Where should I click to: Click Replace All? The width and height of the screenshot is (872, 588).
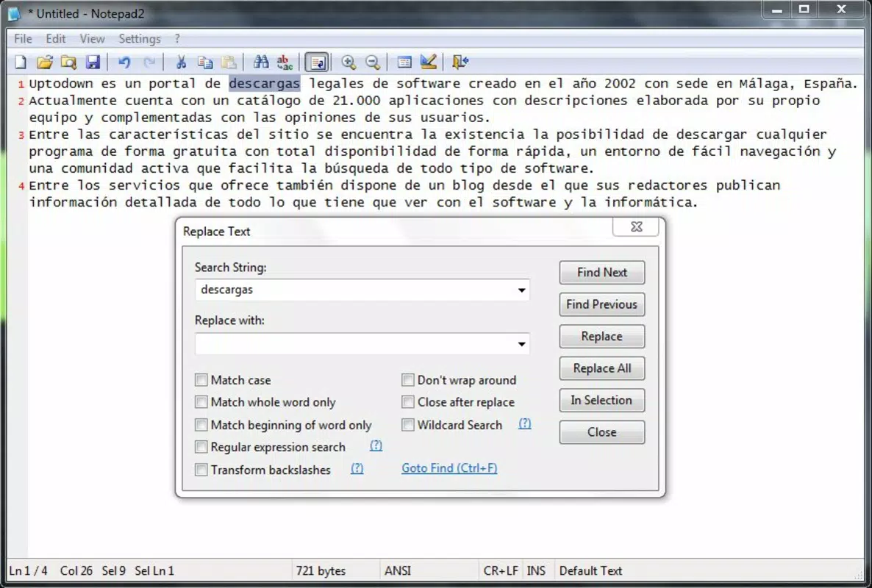click(x=601, y=368)
